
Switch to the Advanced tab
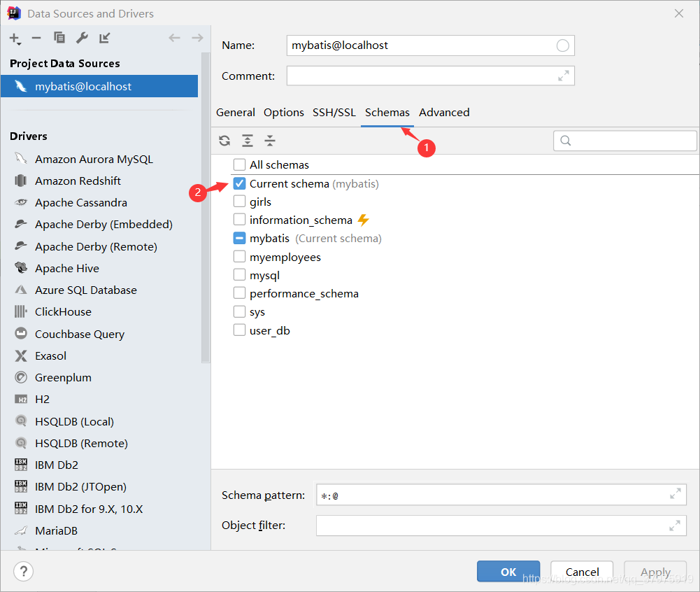click(x=444, y=113)
